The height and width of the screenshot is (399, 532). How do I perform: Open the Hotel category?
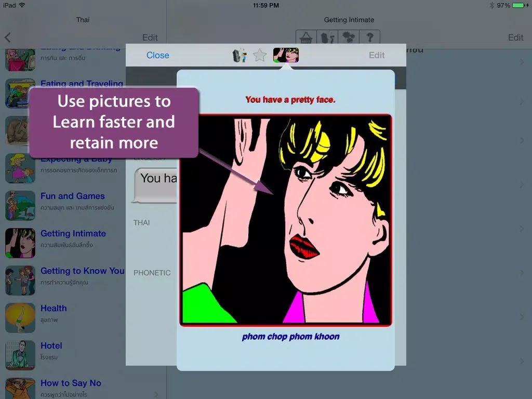coord(83,355)
